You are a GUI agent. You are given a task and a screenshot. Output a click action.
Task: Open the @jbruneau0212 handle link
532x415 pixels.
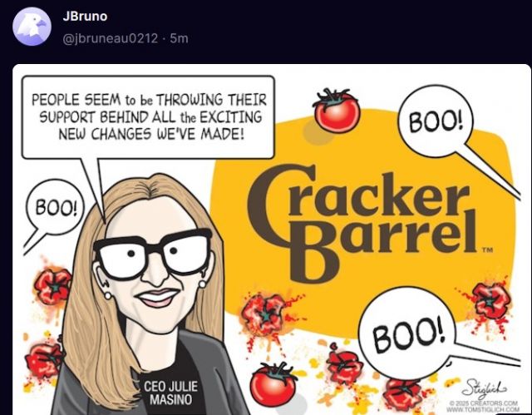click(111, 38)
